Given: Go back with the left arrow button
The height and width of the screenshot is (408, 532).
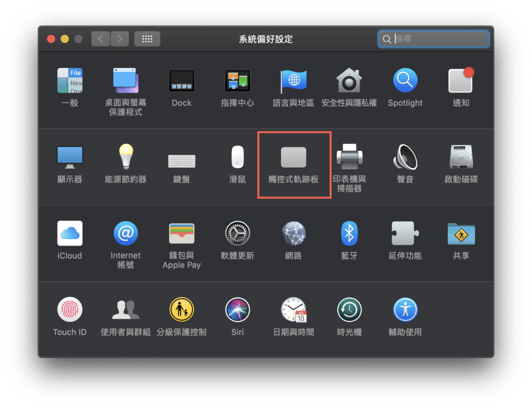Looking at the screenshot, I should pos(101,39).
